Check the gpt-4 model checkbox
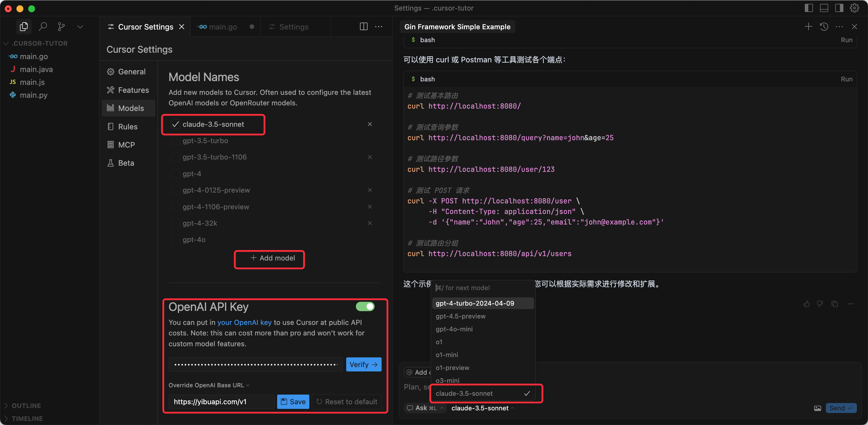Viewport: 868px width, 425px height. (x=175, y=174)
